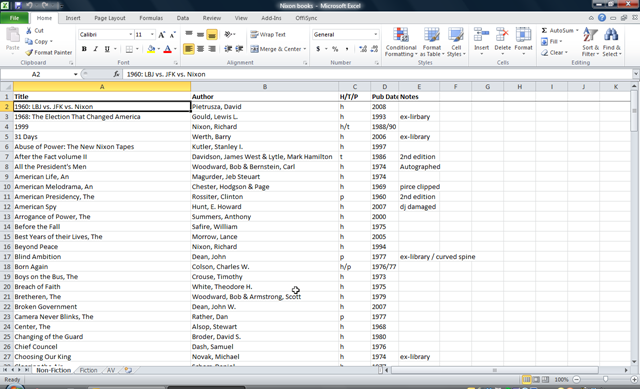Screen dimensions: 640x389
Task: Open the Clear dropdown
Action: (554, 53)
